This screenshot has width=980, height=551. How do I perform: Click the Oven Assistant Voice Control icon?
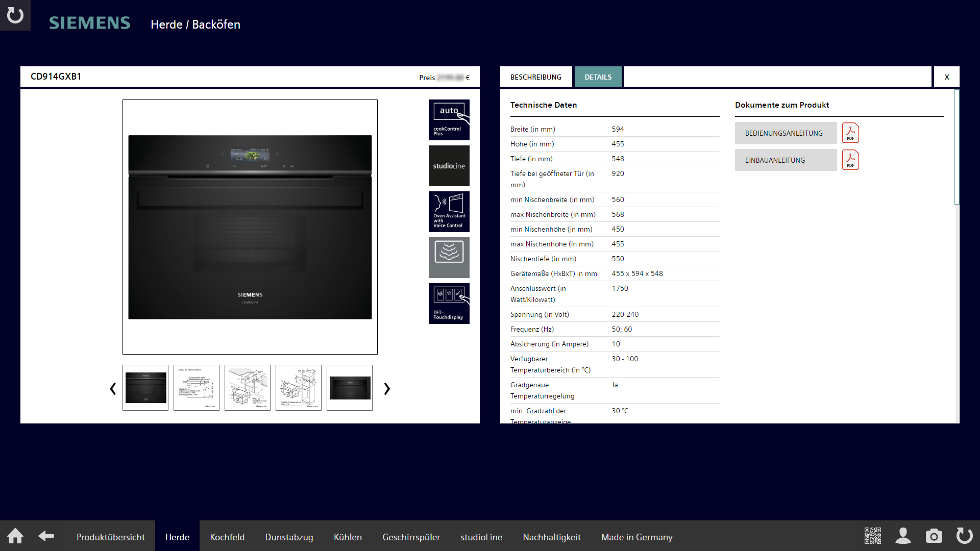[x=449, y=212]
